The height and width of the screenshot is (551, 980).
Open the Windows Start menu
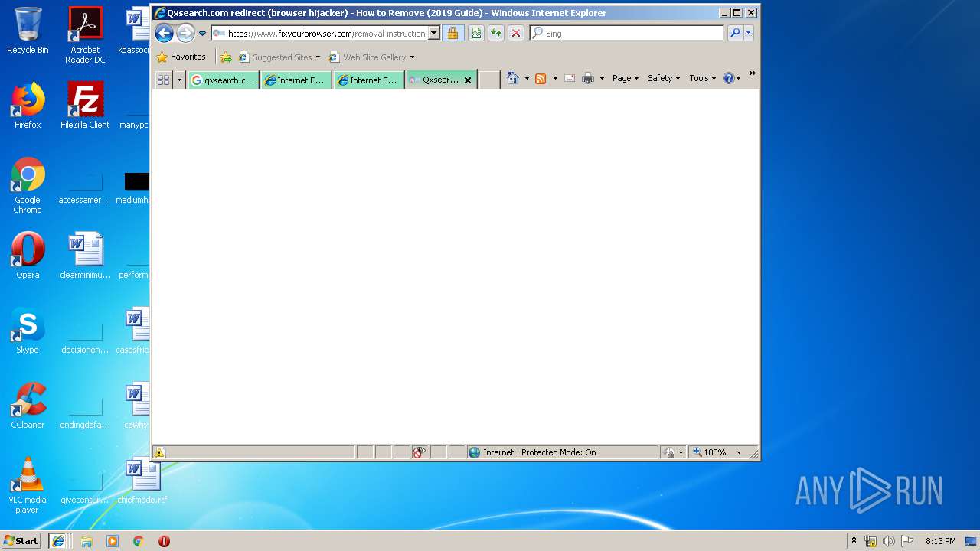tap(21, 540)
